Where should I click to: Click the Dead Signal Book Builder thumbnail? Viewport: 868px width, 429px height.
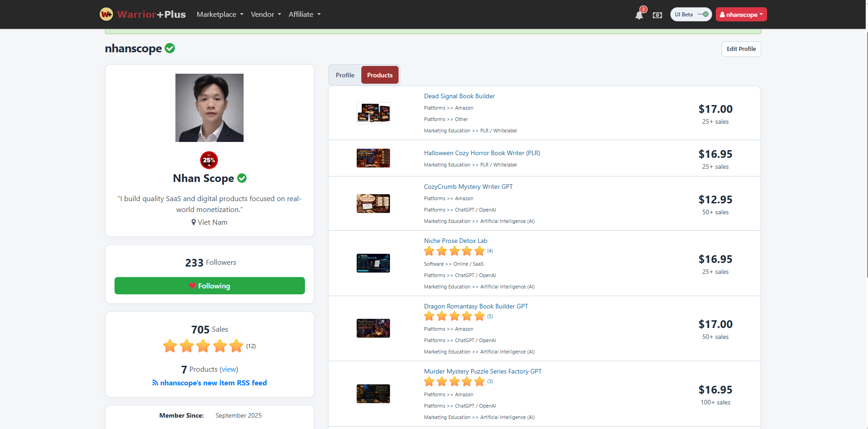click(x=373, y=113)
